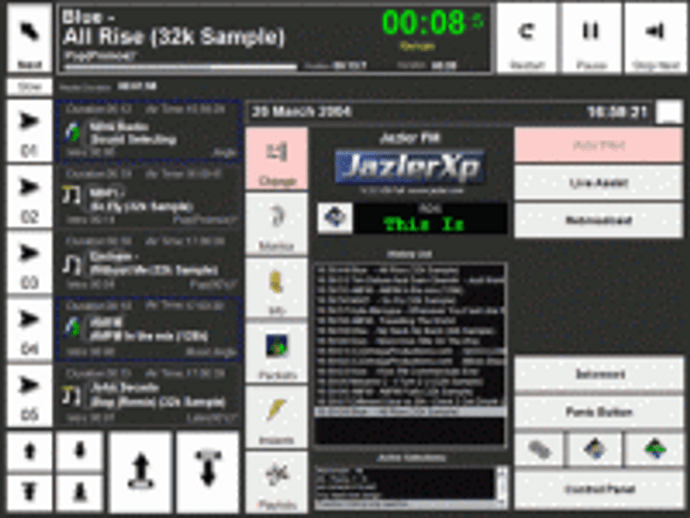
Task: Click the yellow microphone sidebar button
Action: pyautogui.click(x=276, y=288)
